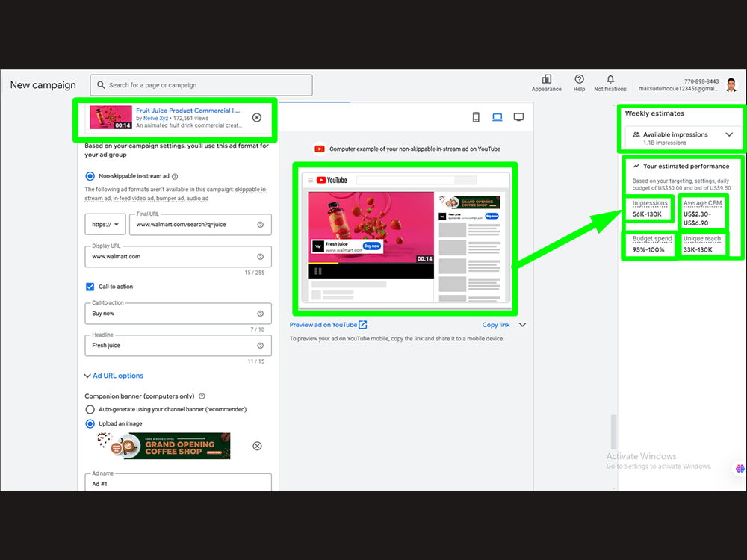This screenshot has height=560, width=747.
Task: Click the video progress bar in preview
Action: tap(371, 263)
